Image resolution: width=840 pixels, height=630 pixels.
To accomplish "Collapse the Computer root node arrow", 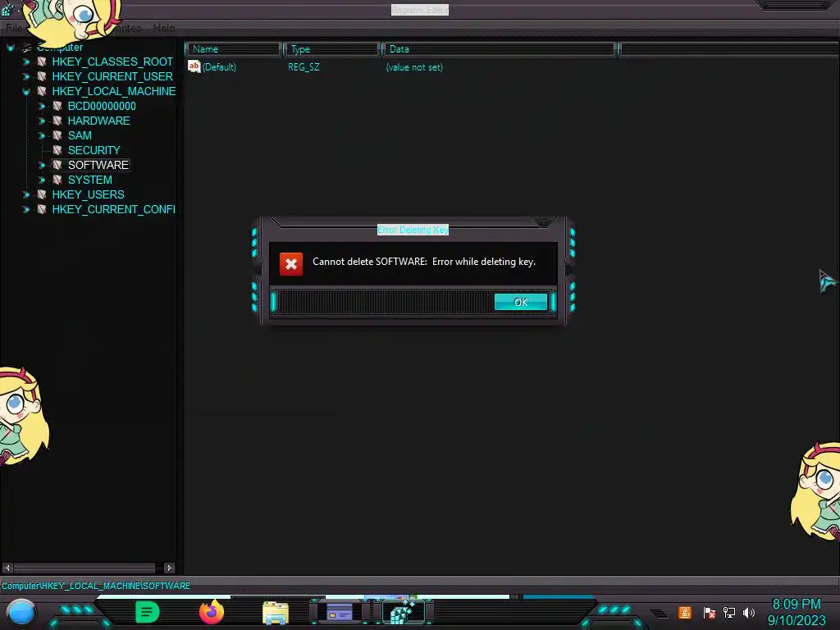I will coord(10,47).
